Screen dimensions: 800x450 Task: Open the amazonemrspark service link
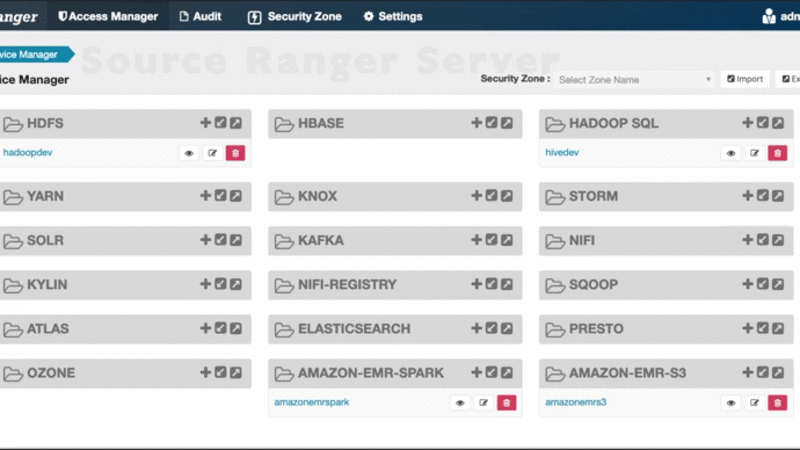point(312,402)
